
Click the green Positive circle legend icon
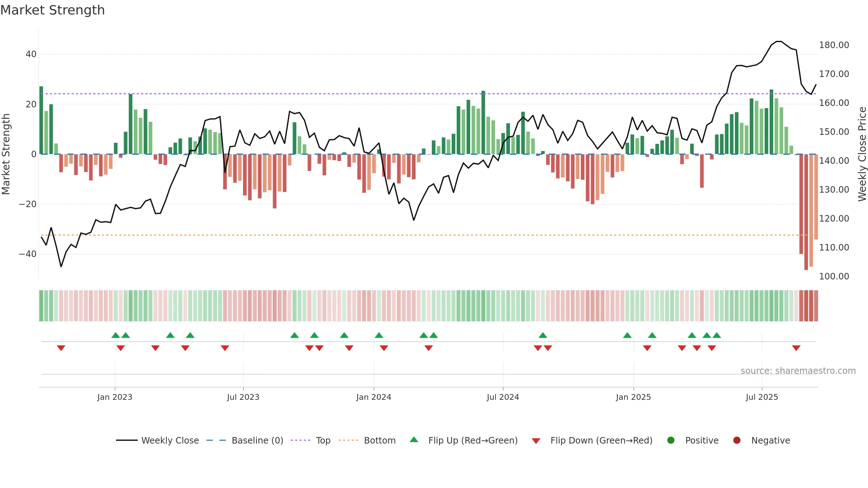pyautogui.click(x=671, y=440)
